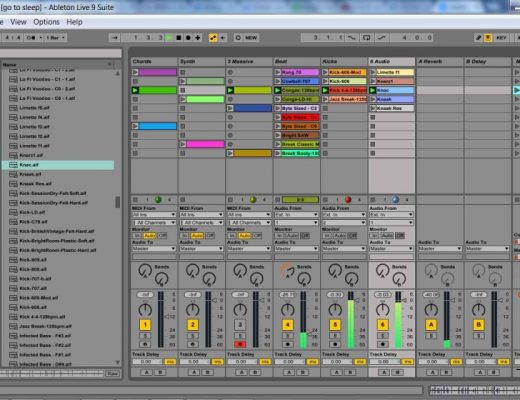Screen dimensions: 520x400
Task: Click the NEW button in transport
Action: (x=251, y=38)
